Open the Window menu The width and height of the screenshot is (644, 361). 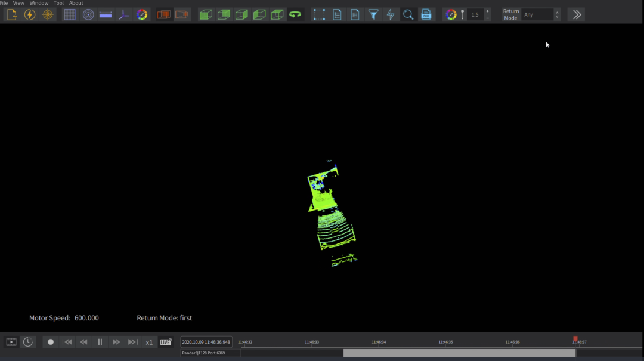[39, 3]
